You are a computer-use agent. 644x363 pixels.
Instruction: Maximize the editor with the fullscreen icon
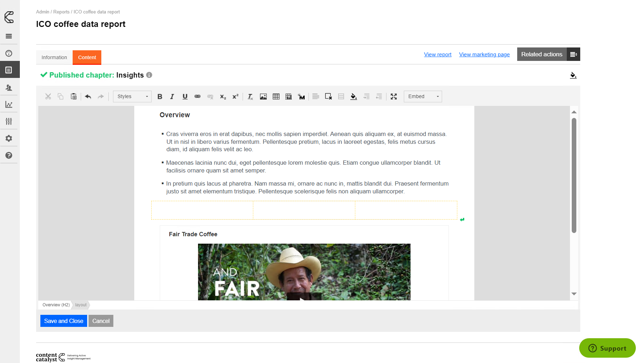coord(394,97)
